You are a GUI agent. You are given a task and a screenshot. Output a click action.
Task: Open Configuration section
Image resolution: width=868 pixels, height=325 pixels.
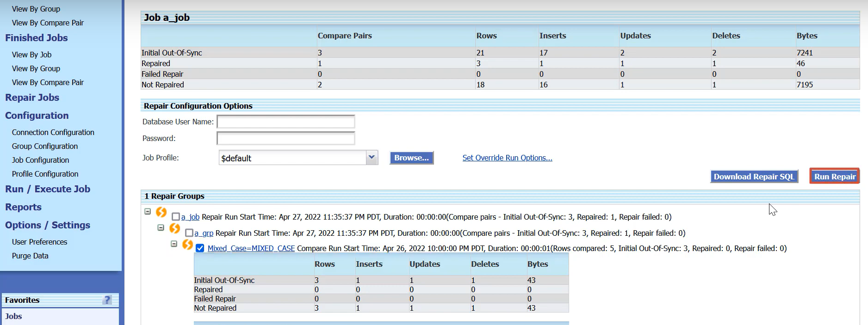click(37, 116)
